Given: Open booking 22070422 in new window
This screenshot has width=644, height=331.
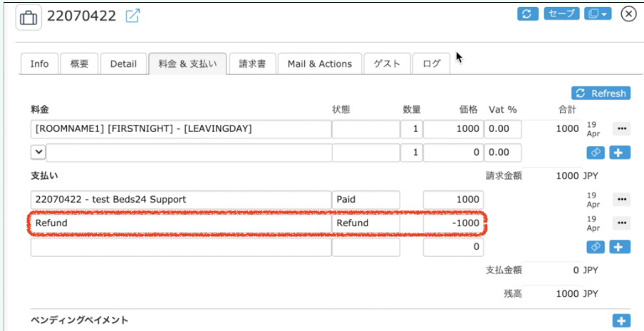Looking at the screenshot, I should tap(133, 16).
